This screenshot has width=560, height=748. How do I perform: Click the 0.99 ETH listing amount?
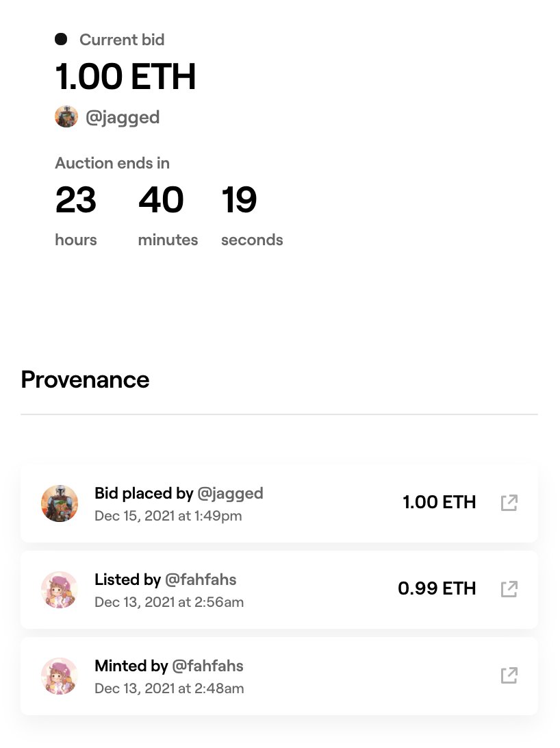click(437, 588)
